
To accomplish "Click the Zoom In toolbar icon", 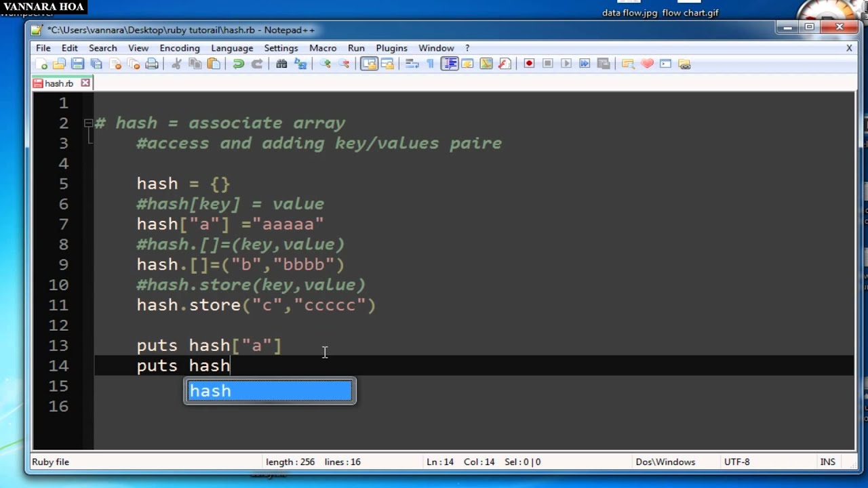I will point(325,64).
